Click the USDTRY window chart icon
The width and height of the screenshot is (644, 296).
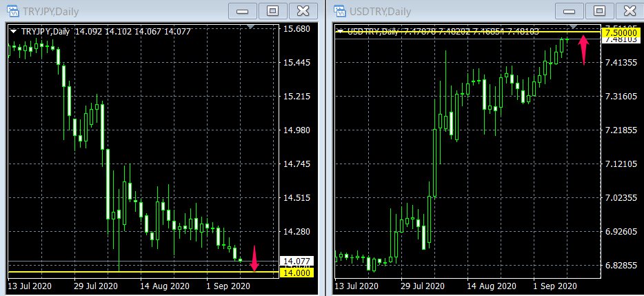[x=340, y=11]
